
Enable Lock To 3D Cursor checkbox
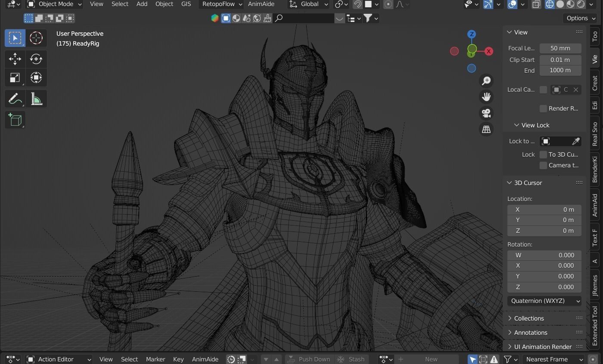[x=543, y=154]
